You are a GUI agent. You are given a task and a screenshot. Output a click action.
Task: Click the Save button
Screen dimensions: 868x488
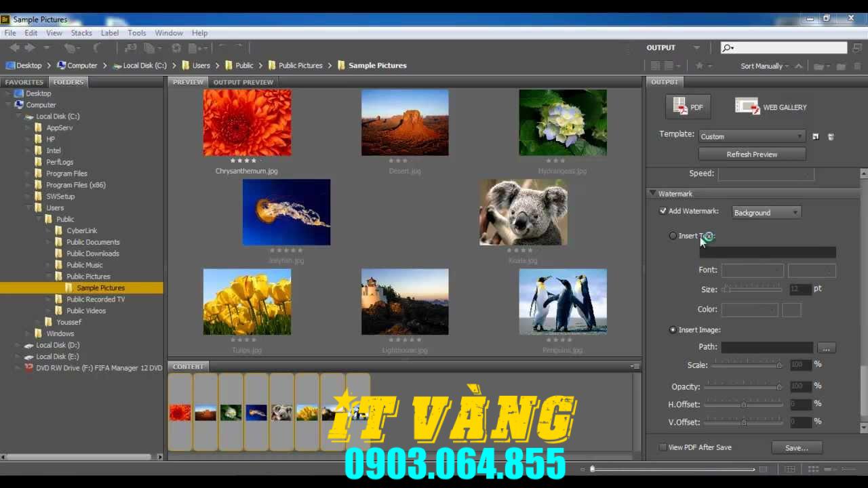(796, 447)
